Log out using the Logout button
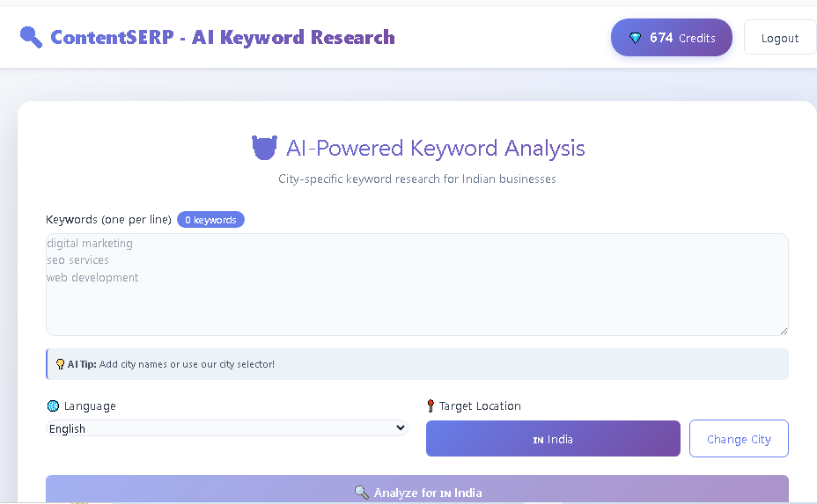The image size is (817, 504). click(779, 38)
